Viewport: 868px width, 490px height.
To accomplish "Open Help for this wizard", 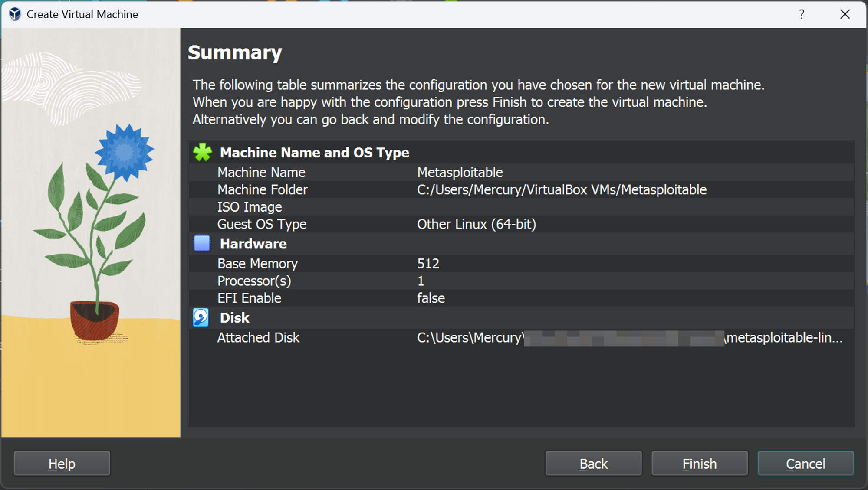I will pyautogui.click(x=62, y=464).
